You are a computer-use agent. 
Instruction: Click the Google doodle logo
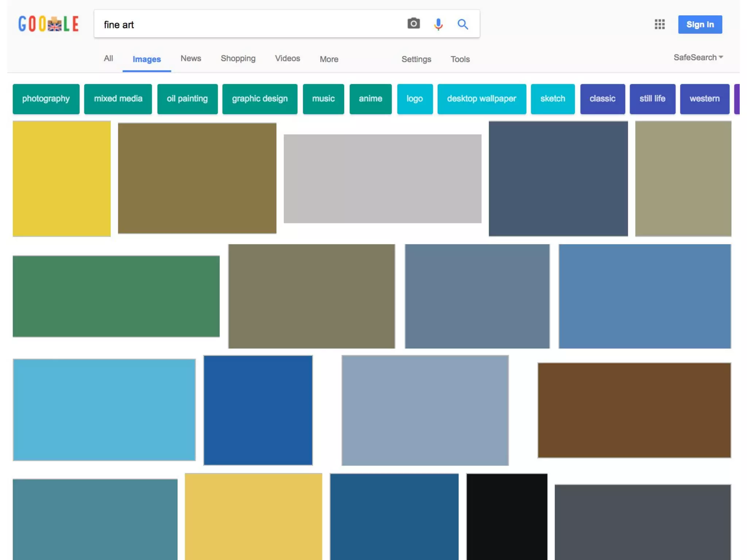click(x=49, y=24)
